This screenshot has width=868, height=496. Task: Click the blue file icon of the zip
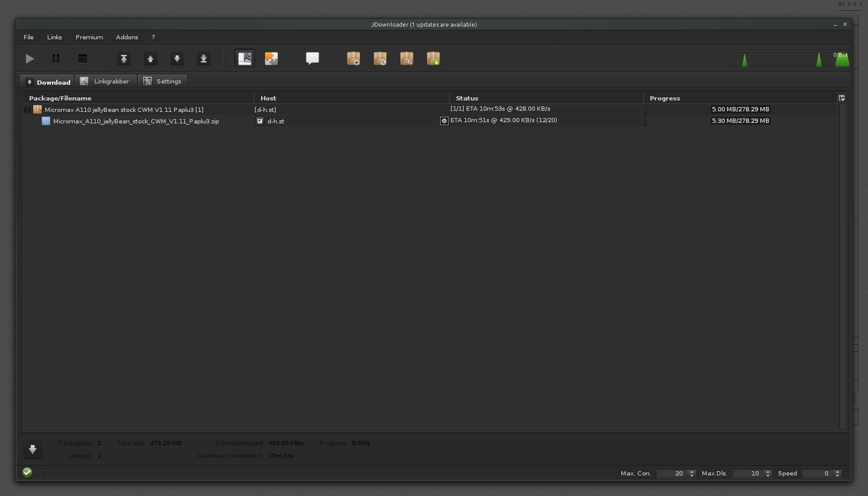tap(45, 121)
